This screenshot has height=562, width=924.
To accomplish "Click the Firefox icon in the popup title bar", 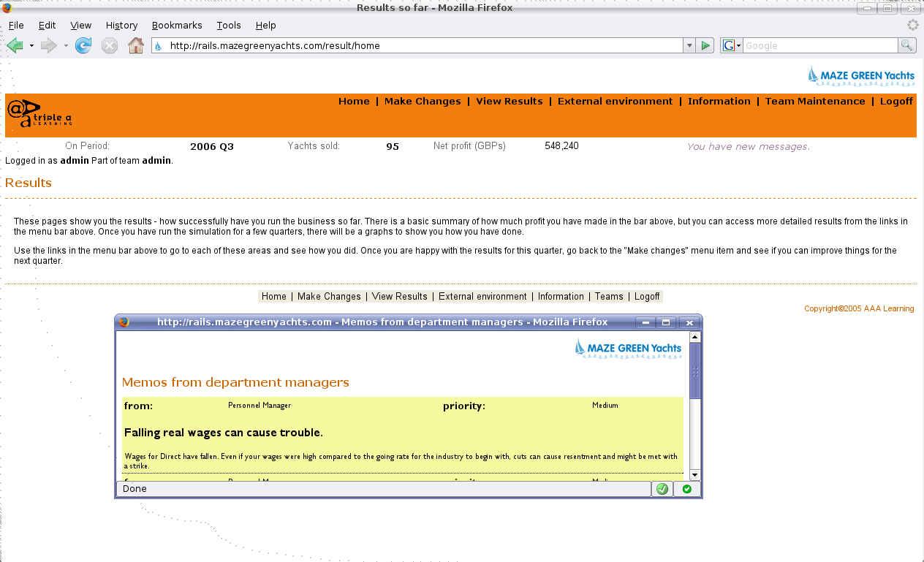I will tap(123, 322).
